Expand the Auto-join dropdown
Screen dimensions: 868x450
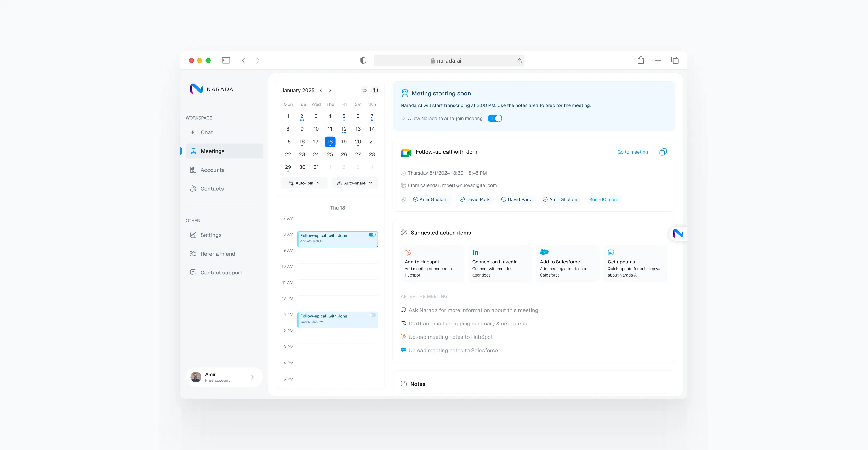(x=304, y=183)
